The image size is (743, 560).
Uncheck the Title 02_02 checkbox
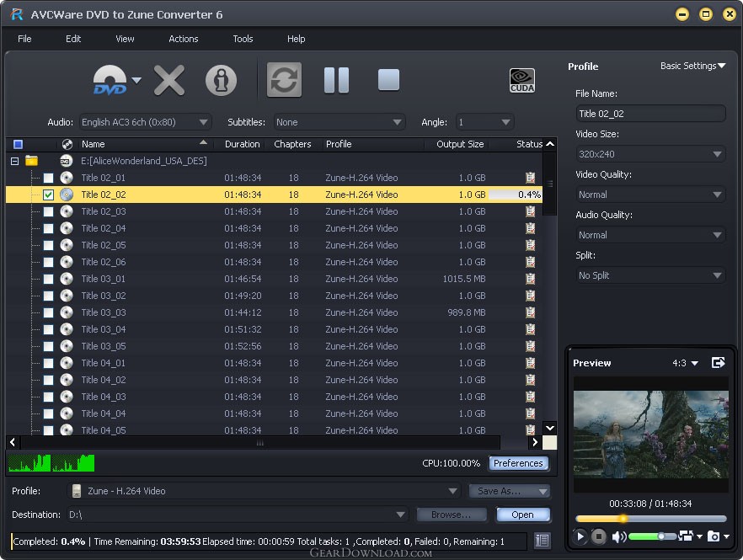tap(48, 195)
